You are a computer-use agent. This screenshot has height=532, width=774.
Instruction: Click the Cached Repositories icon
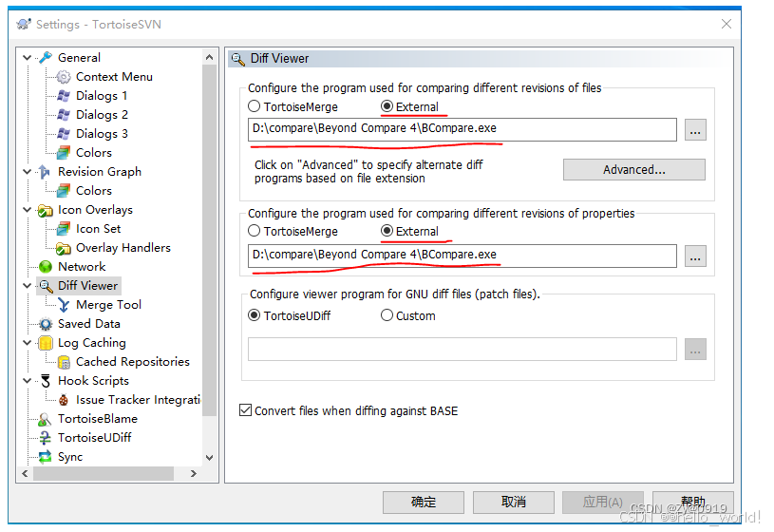[x=64, y=362]
